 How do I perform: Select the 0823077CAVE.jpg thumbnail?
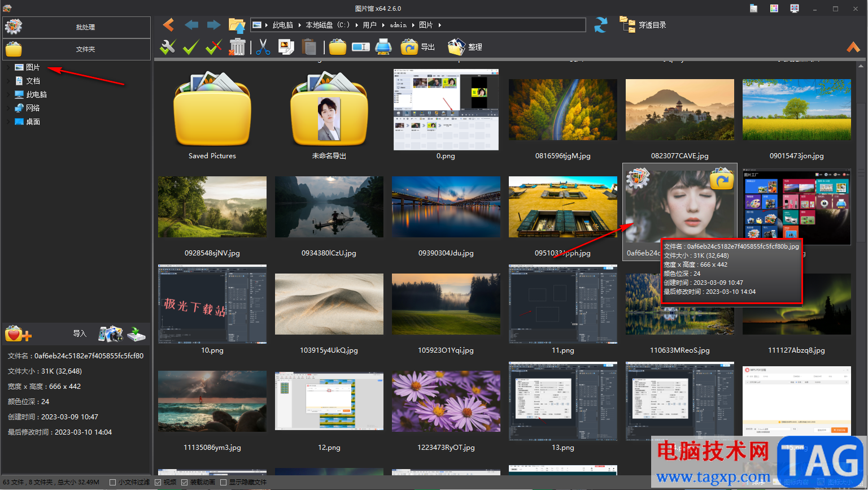pos(680,110)
